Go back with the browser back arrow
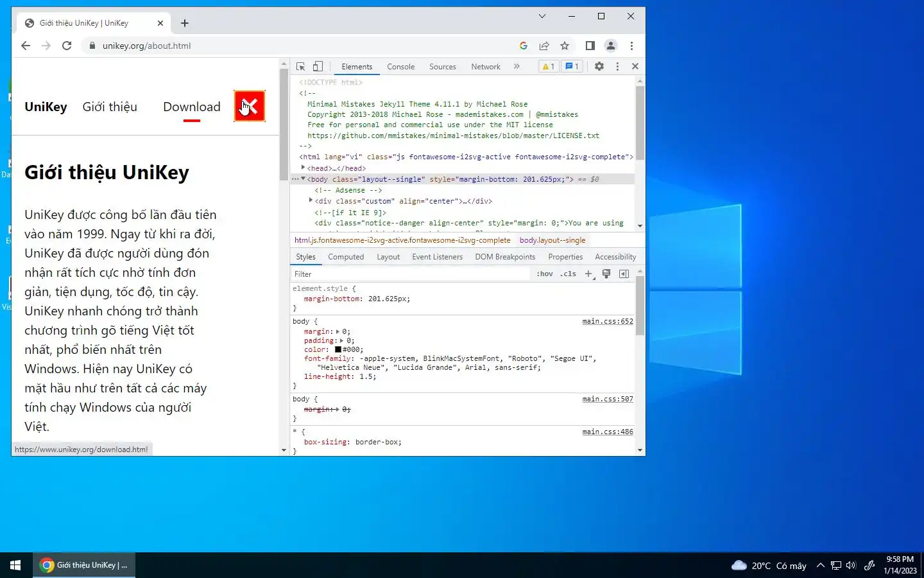The width and height of the screenshot is (924, 578). [x=26, y=46]
